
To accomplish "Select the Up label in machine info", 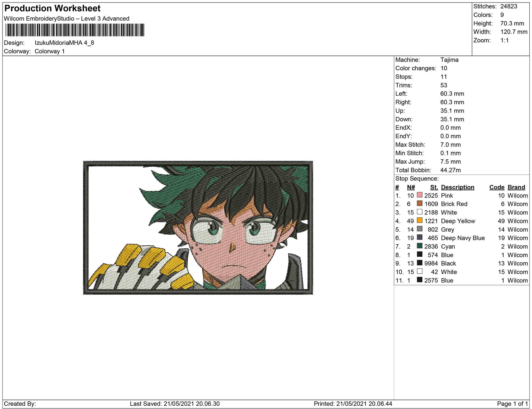I will point(400,110).
